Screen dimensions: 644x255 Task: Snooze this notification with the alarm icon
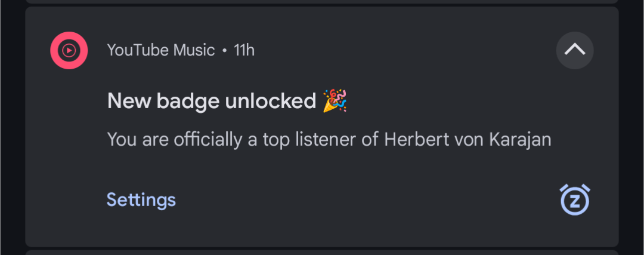point(575,200)
